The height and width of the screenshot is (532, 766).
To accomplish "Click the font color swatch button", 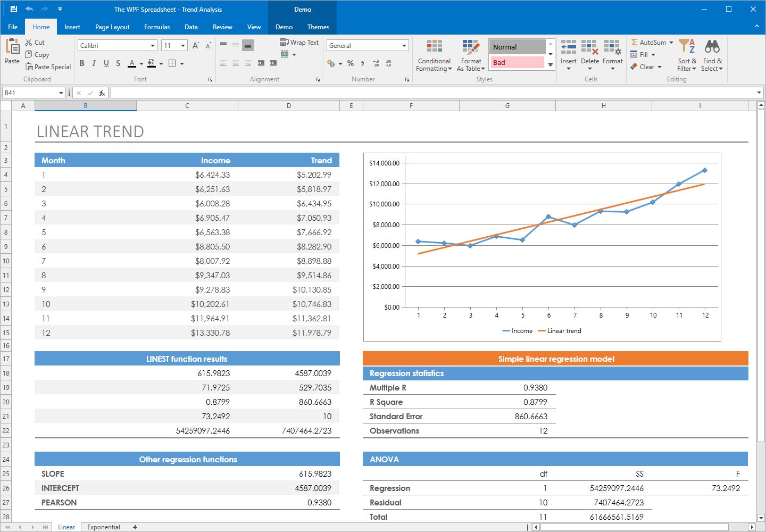I will (132, 63).
